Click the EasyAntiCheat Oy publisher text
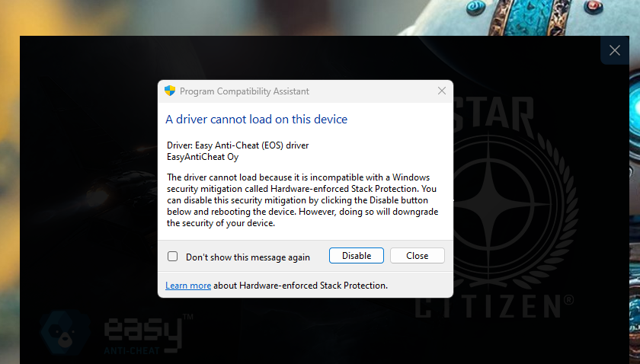Screen dimensions: 640x364 pos(203,157)
